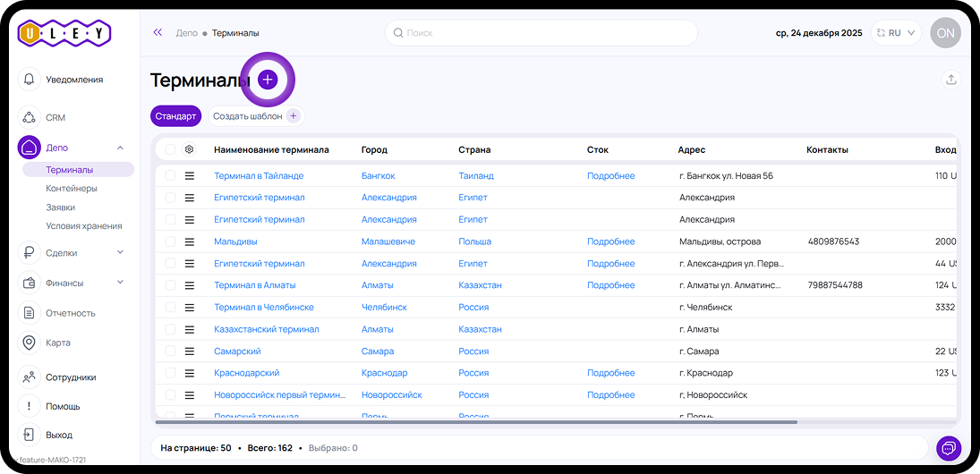Image resolution: width=980 pixels, height=474 pixels.
Task: Click country link Польша
Action: [x=475, y=241]
